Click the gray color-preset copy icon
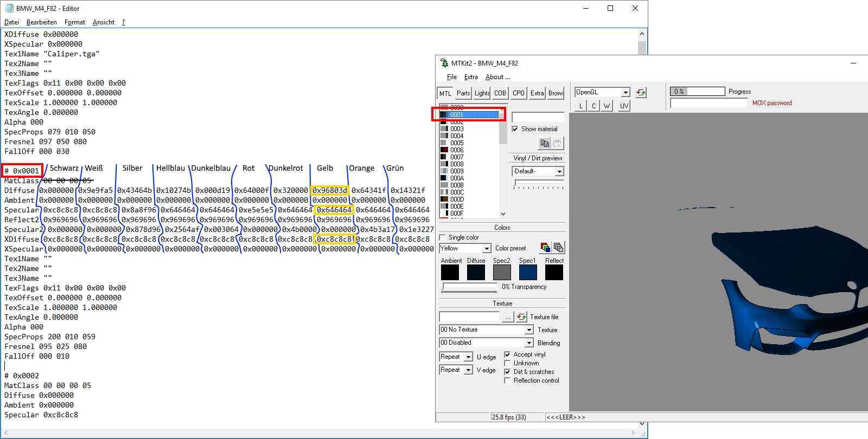The width and height of the screenshot is (868, 439). pos(558,248)
